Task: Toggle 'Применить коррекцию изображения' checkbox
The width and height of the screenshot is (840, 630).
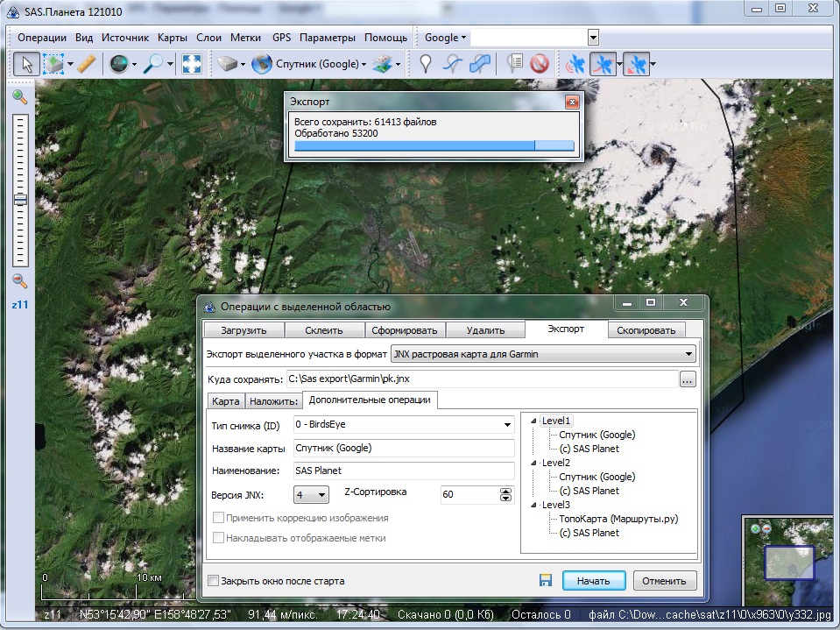Action: pos(219,518)
